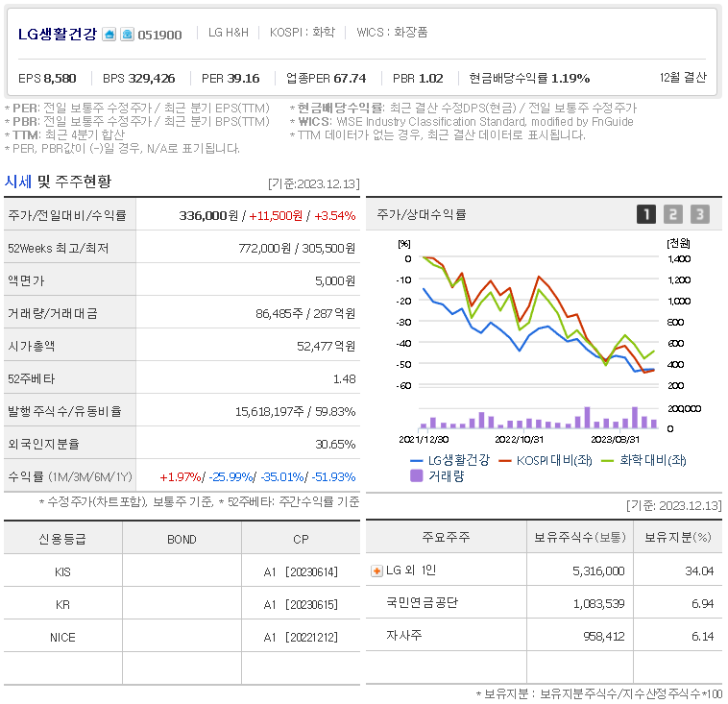Click the BOND column header

pyautogui.click(x=182, y=539)
